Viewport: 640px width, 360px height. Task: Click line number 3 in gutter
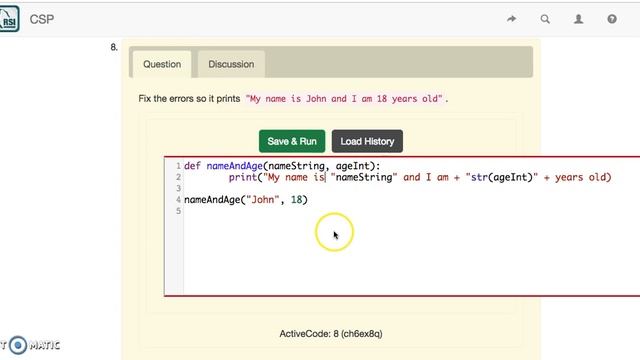pos(178,188)
